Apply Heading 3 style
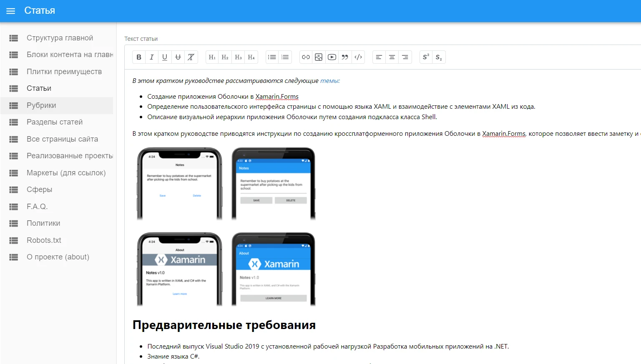 tap(238, 57)
